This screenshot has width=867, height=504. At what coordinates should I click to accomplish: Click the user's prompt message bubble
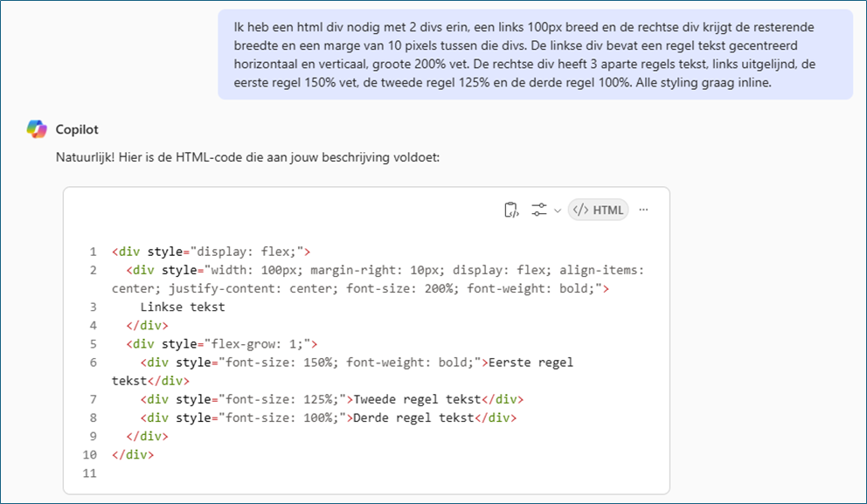[535, 54]
